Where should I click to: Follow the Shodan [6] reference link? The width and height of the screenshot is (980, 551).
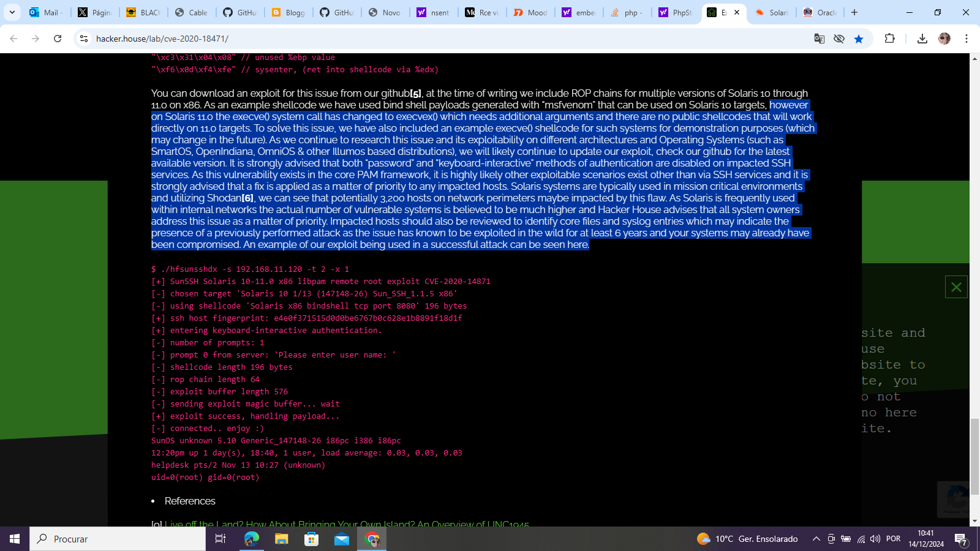tap(247, 198)
